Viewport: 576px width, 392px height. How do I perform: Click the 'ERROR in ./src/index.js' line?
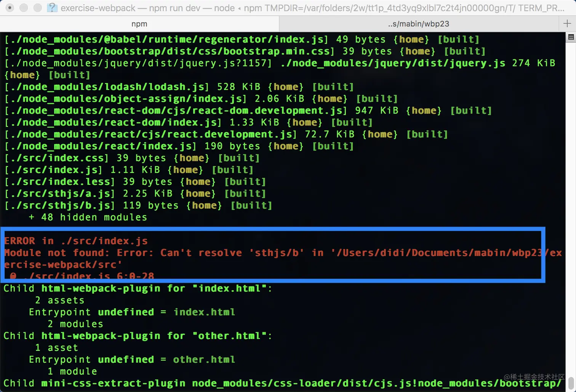coord(76,241)
